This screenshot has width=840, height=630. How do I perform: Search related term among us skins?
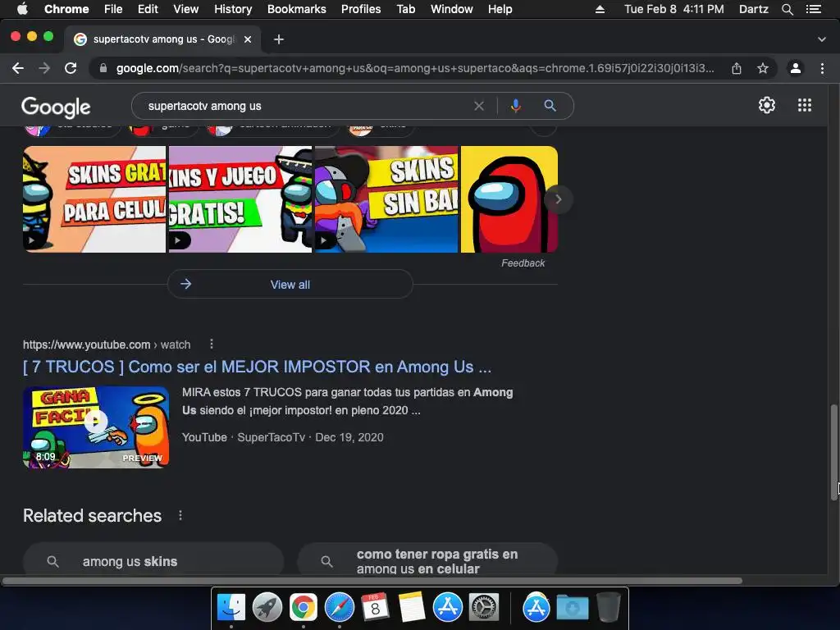[153, 560]
